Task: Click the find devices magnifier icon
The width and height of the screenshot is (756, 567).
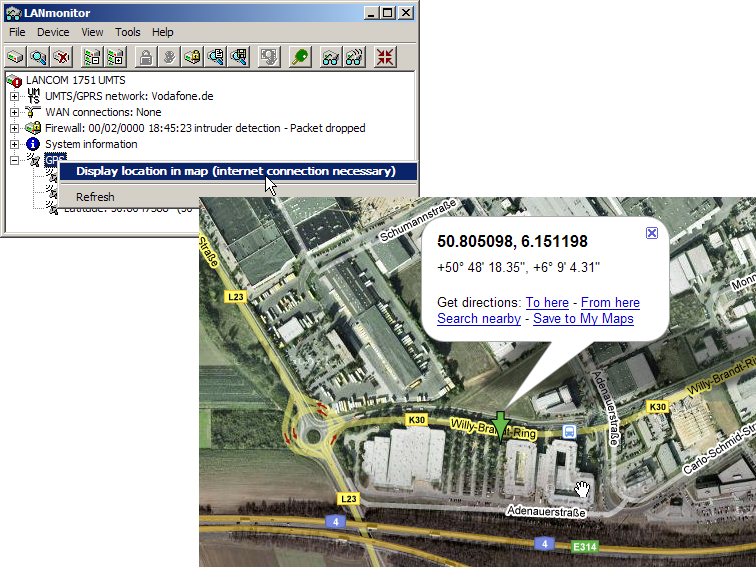Action: 39,57
